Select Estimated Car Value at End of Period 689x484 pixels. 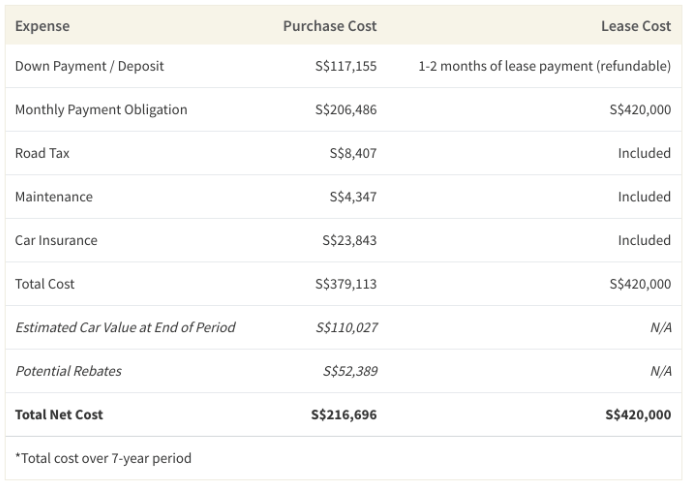point(125,327)
